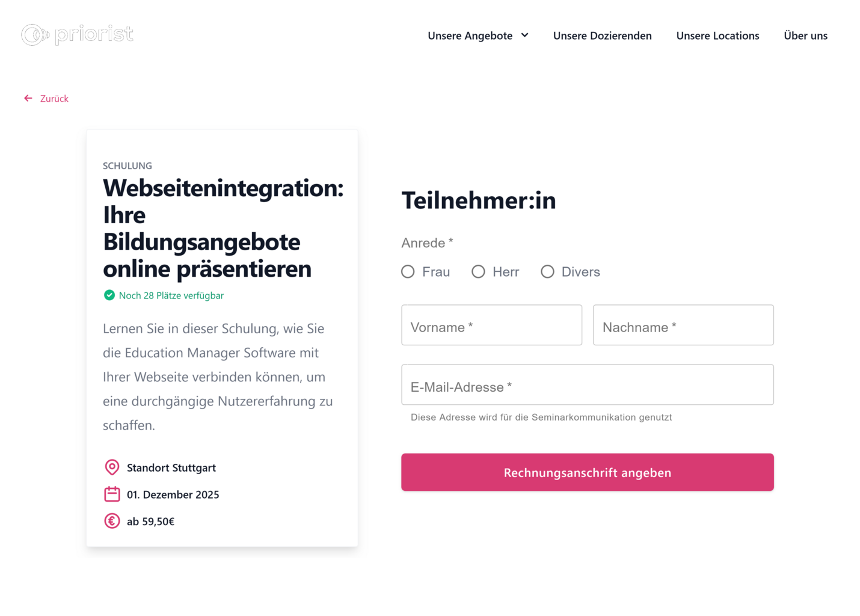Select the Herr radio button
Image resolution: width=860 pixels, height=616 pixels.
click(478, 272)
